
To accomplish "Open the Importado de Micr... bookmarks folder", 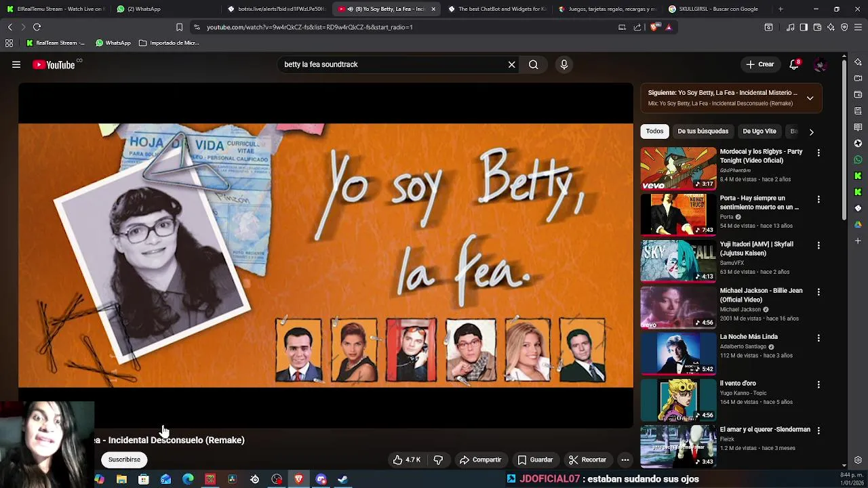I will click(x=169, y=43).
